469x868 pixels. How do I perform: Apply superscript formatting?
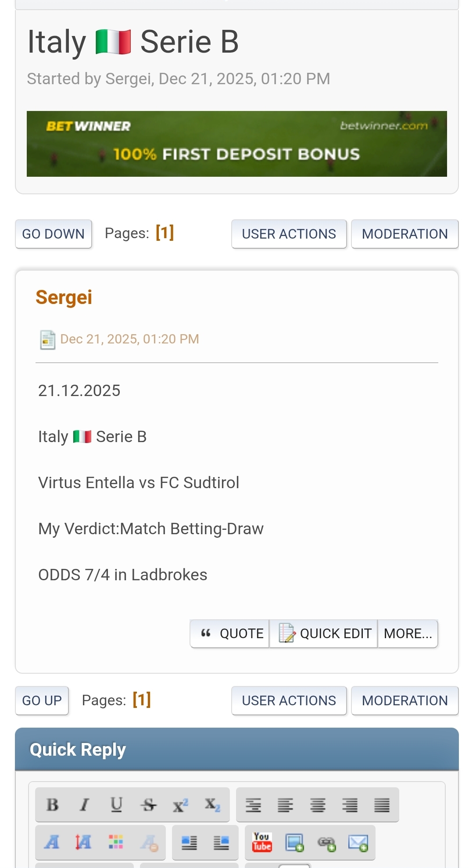tap(180, 805)
